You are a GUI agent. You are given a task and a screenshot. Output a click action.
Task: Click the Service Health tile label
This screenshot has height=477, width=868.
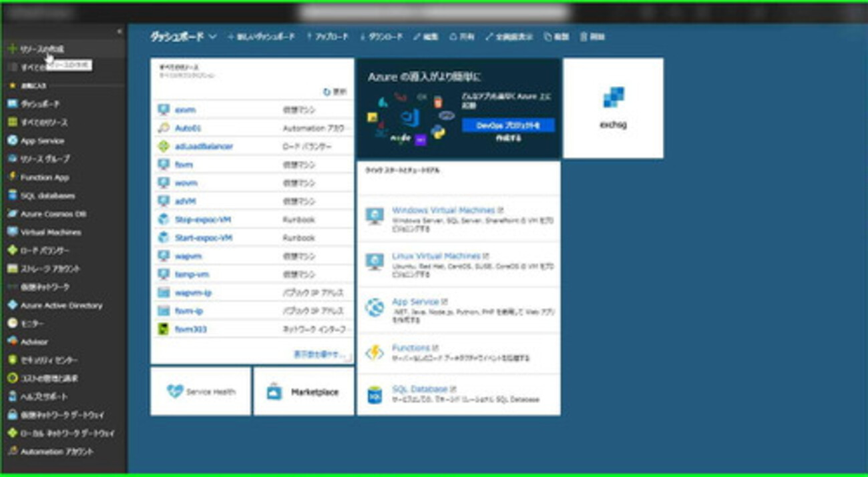211,392
